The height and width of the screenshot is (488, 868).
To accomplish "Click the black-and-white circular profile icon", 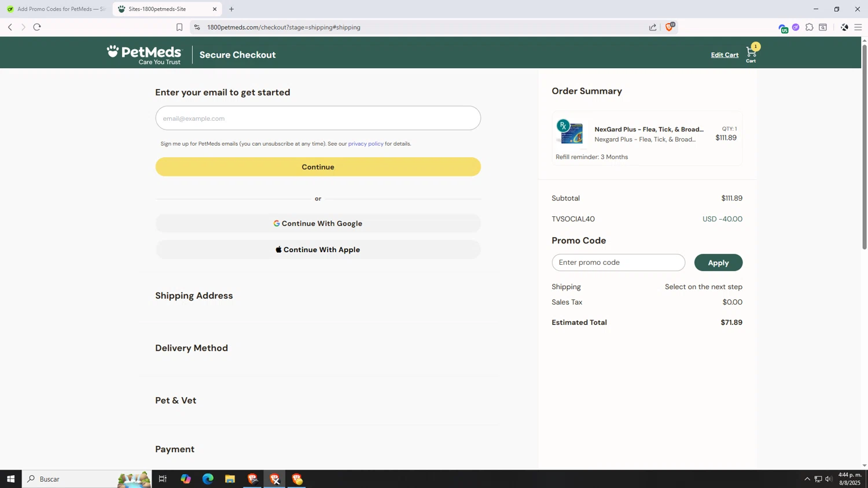I will (x=844, y=27).
